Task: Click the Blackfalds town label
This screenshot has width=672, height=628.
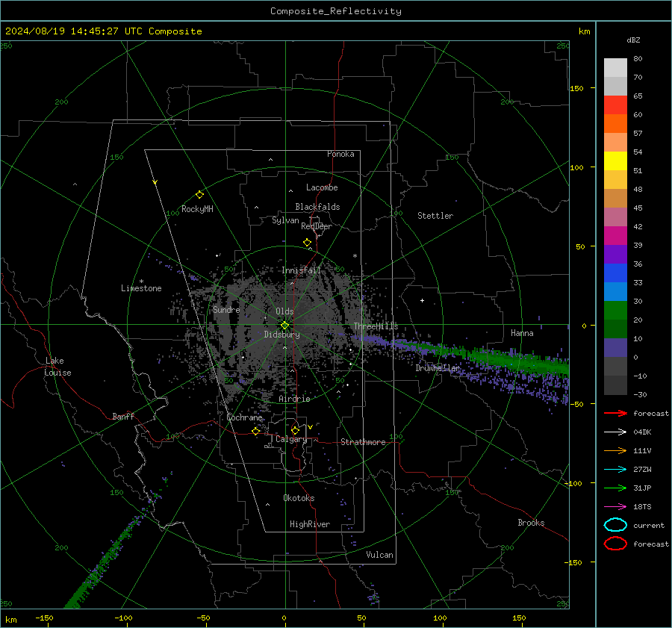Action: point(317,207)
